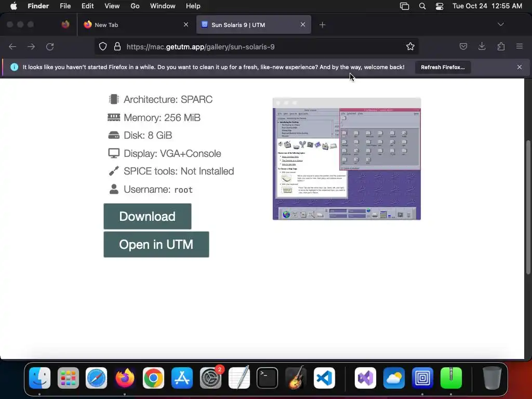Open Control Center in menu bar
This screenshot has height=399, width=532.
tap(440, 6)
